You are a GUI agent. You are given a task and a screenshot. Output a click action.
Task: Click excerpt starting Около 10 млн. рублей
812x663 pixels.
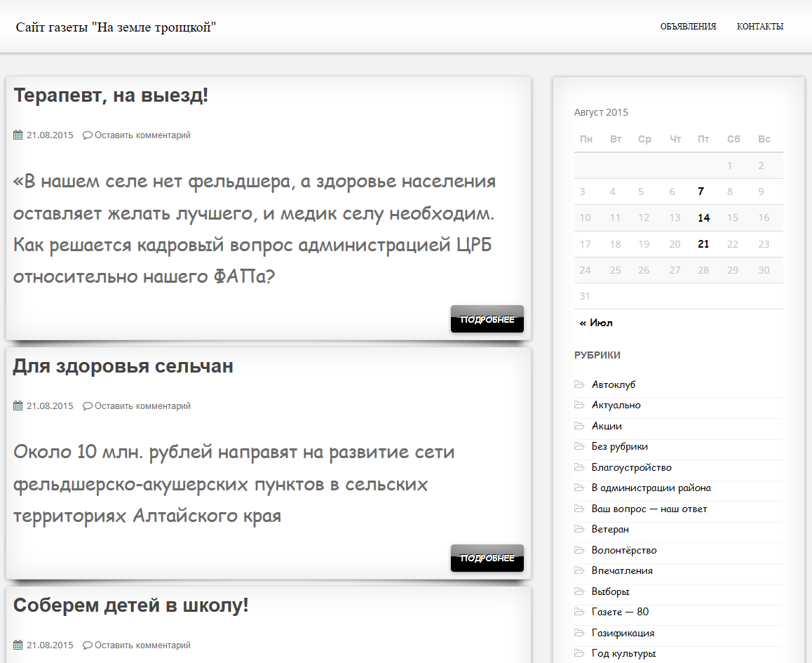pyautogui.click(x=234, y=484)
